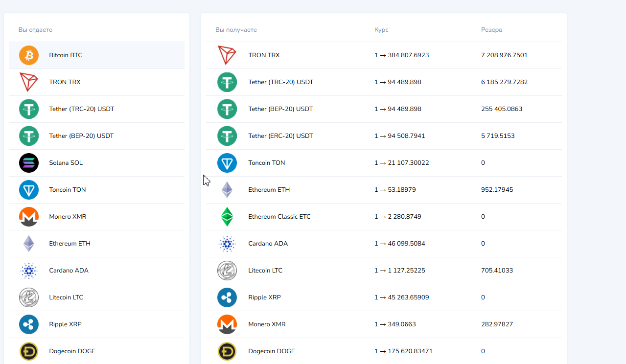Click Cardano icon in the give list
Screen dimensions: 626x364
29,271
